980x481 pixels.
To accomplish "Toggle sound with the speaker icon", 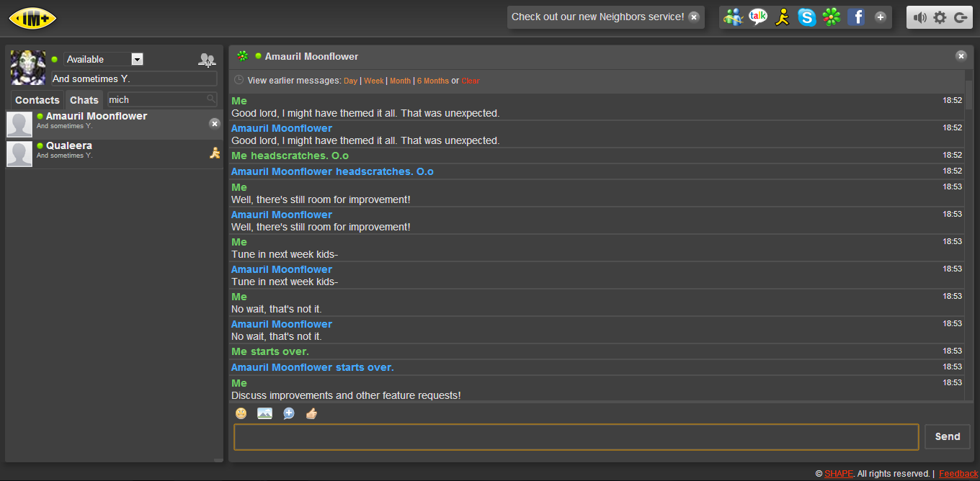I will tap(920, 18).
